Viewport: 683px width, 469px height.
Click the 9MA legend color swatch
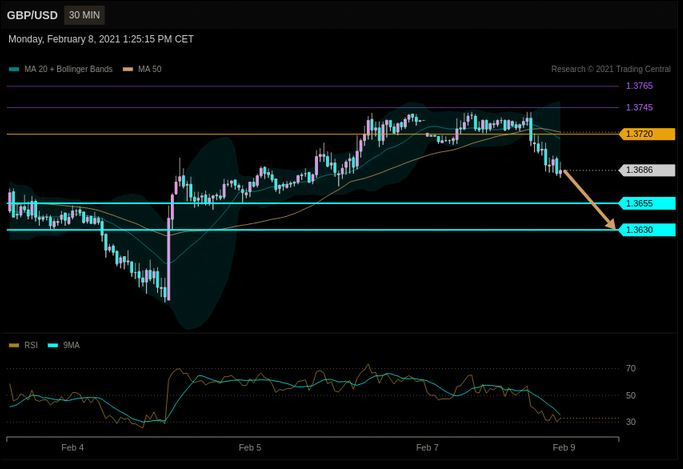(53, 345)
